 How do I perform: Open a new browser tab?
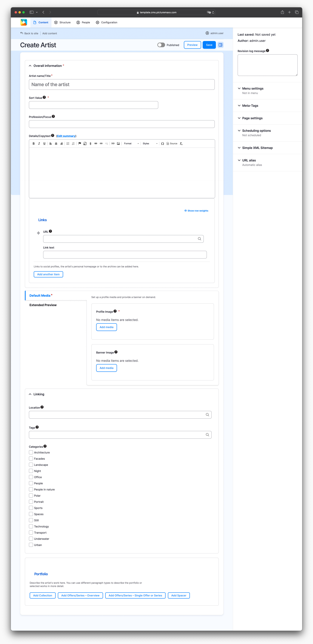pyautogui.click(x=289, y=12)
